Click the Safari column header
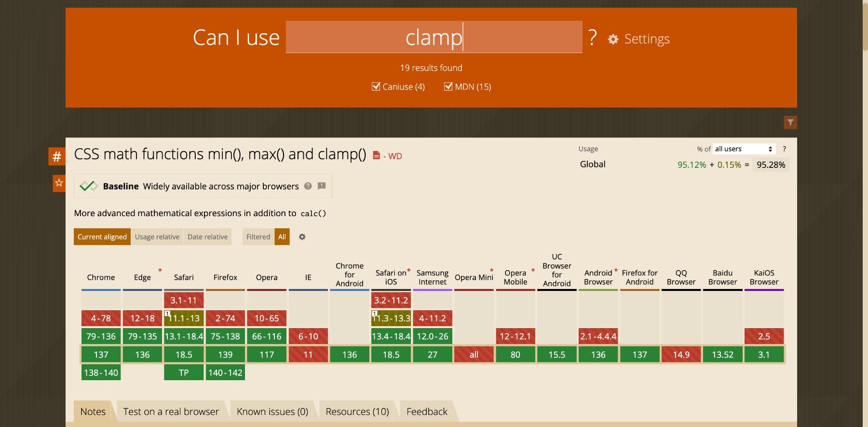868x427 pixels. pos(184,277)
